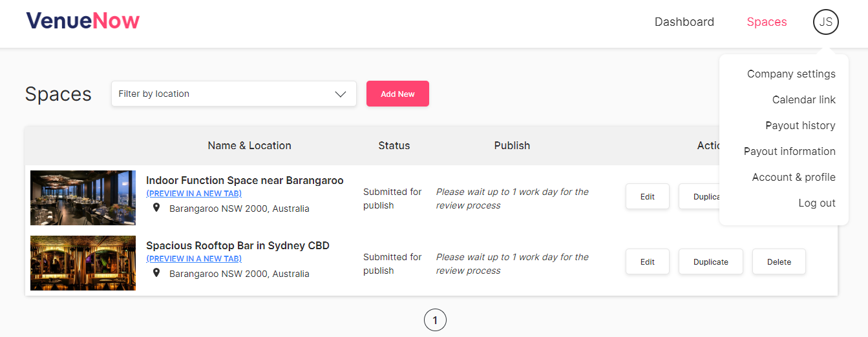The height and width of the screenshot is (337, 868).
Task: Preview Spacious Rooftop Bar in a new tab
Action: [x=194, y=259]
